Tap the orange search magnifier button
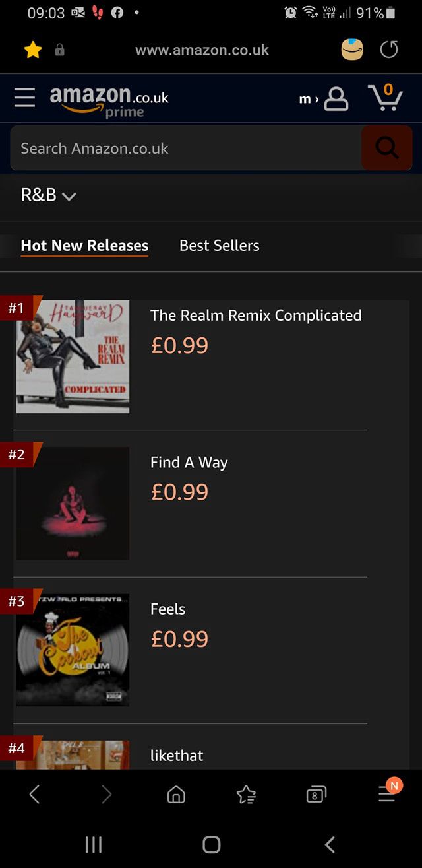This screenshot has width=422, height=868. point(387,149)
